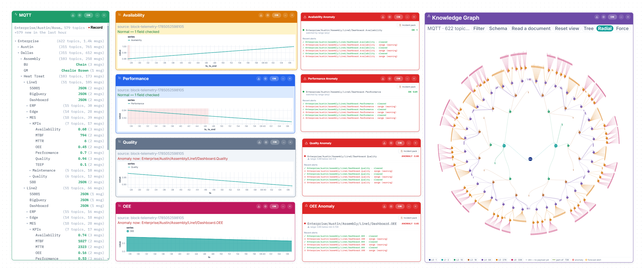This screenshot has width=644, height=271.
Task: Open Knowledge Graph settings gear
Action: [x=603, y=17]
